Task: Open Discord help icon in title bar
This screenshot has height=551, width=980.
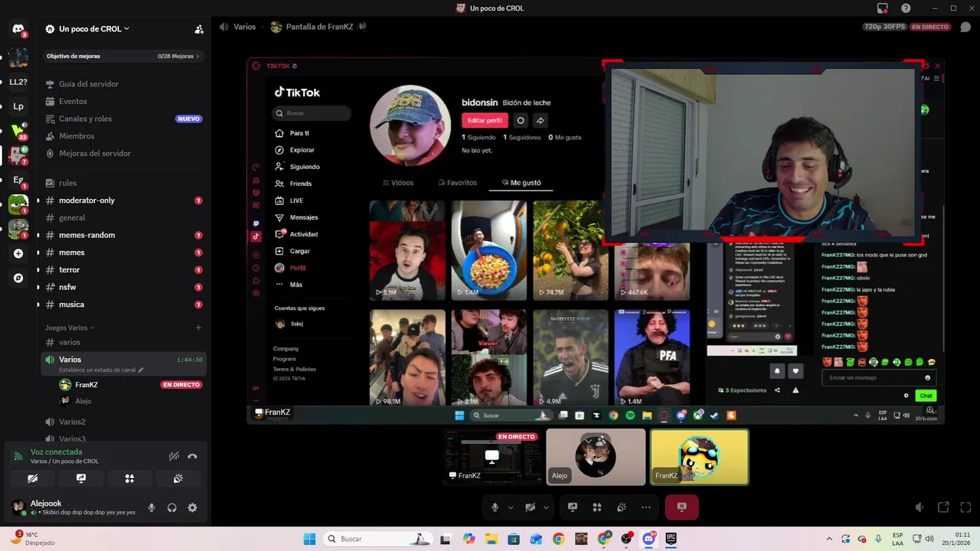Action: coord(906,8)
